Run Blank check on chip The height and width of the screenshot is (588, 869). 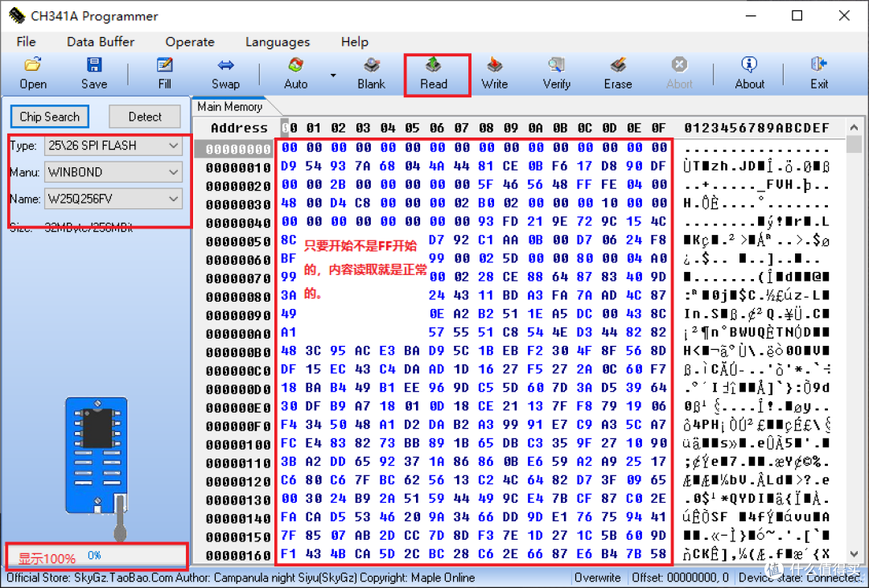pyautogui.click(x=371, y=73)
